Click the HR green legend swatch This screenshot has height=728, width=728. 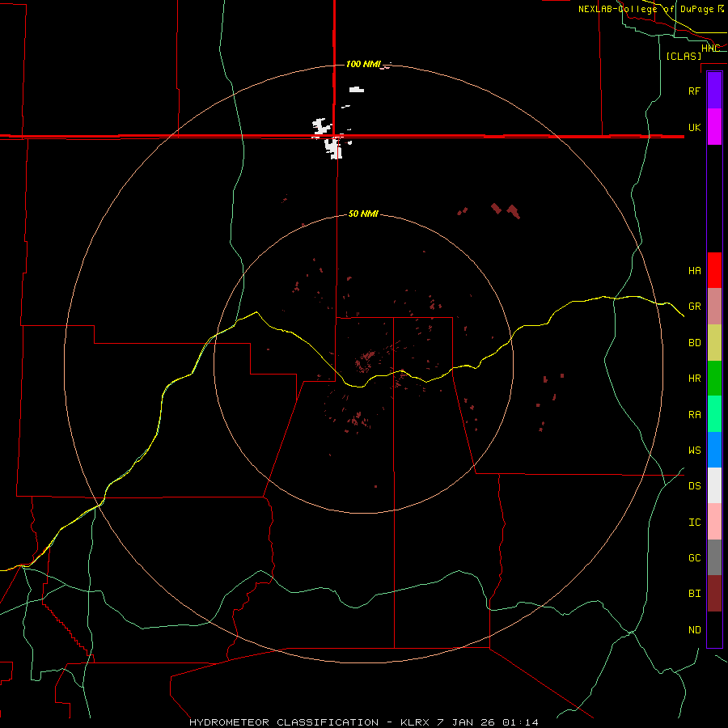[x=714, y=379]
